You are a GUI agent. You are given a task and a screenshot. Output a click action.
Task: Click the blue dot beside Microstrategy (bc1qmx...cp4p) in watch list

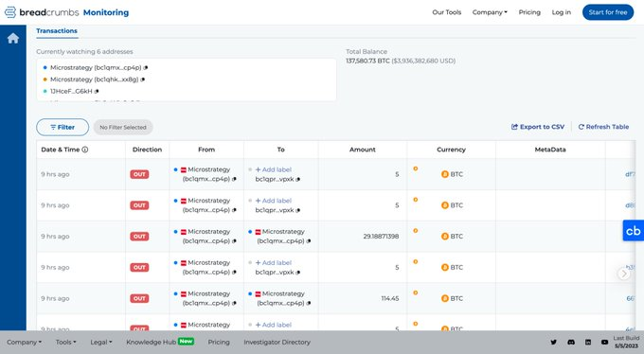[x=45, y=68]
